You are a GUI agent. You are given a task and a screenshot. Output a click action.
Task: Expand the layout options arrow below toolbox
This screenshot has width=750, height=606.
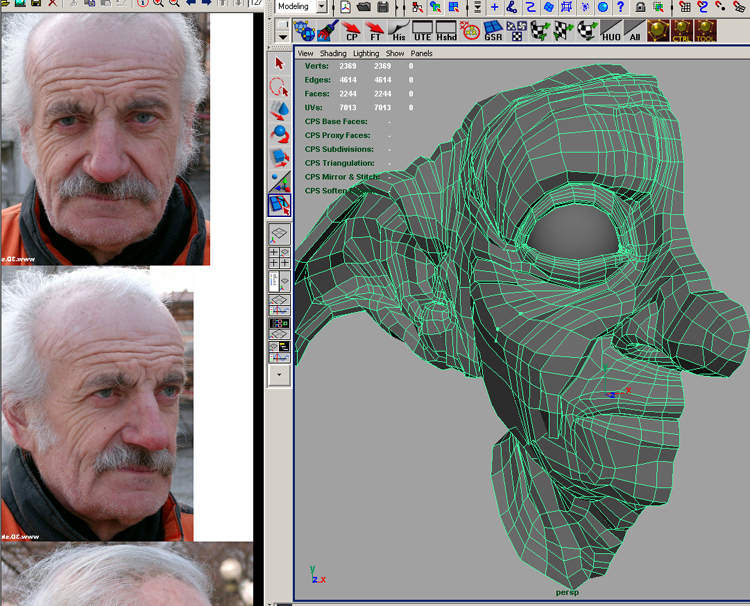[280, 377]
